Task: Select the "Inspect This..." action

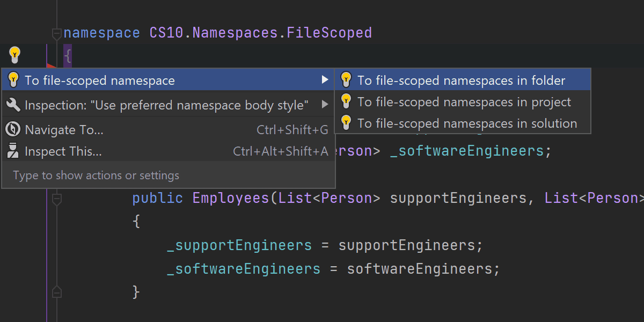Action: 169,151
